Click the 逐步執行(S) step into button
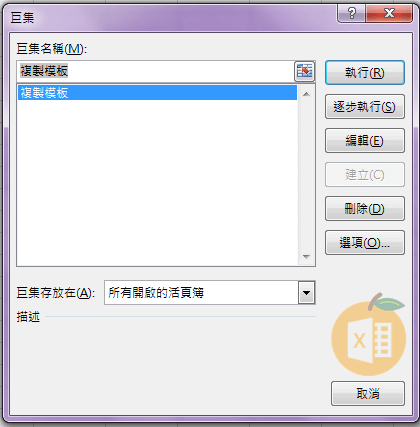This screenshot has height=427, width=420. (365, 107)
